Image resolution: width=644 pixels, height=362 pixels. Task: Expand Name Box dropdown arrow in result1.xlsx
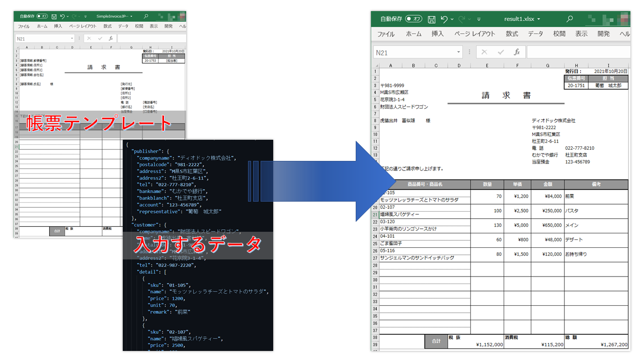pos(459,52)
